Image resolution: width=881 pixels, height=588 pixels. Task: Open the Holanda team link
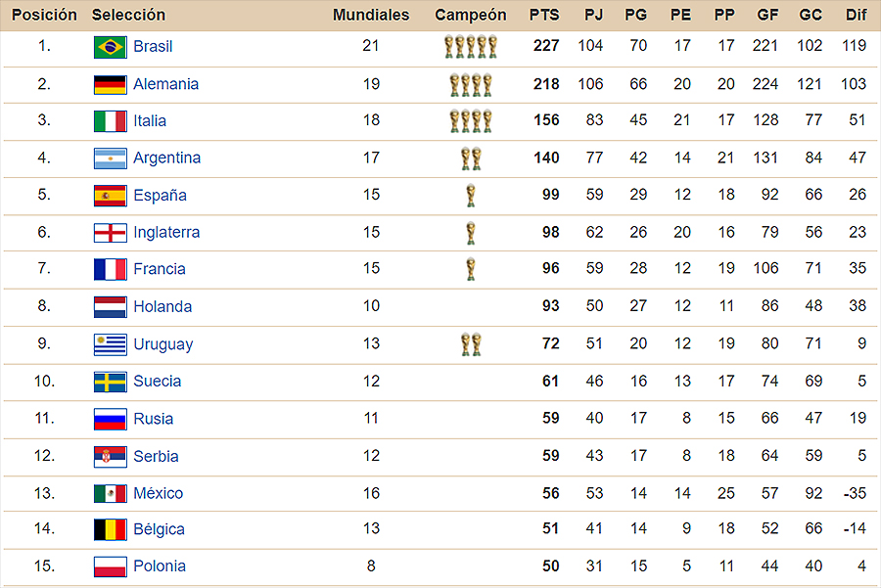tap(162, 306)
